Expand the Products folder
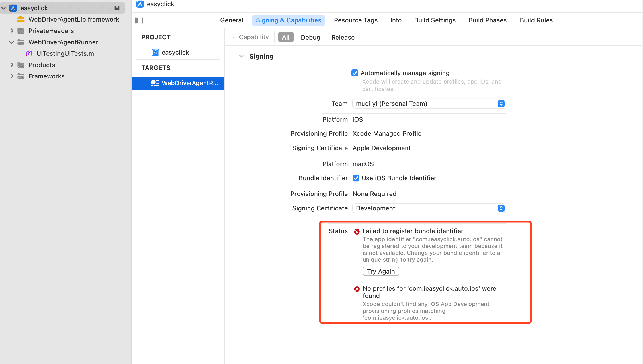 (x=12, y=65)
